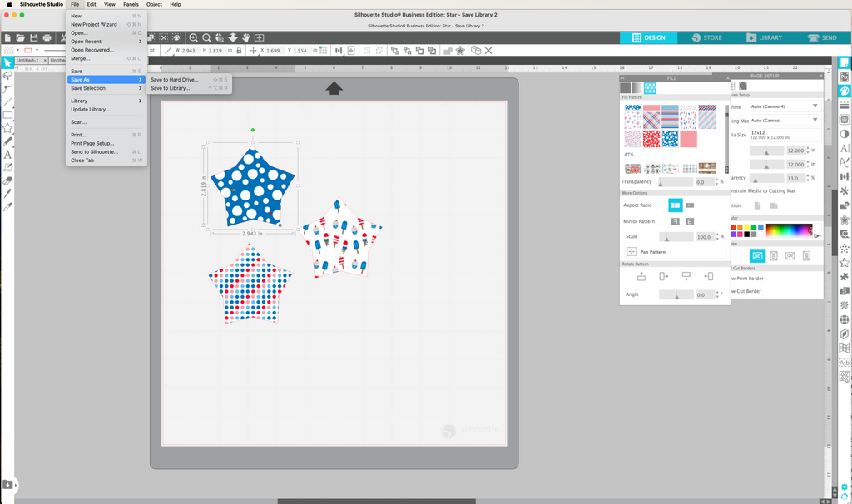Viewport: 852px width, 504px height.
Task: Open the STORE tab
Action: [x=706, y=37]
